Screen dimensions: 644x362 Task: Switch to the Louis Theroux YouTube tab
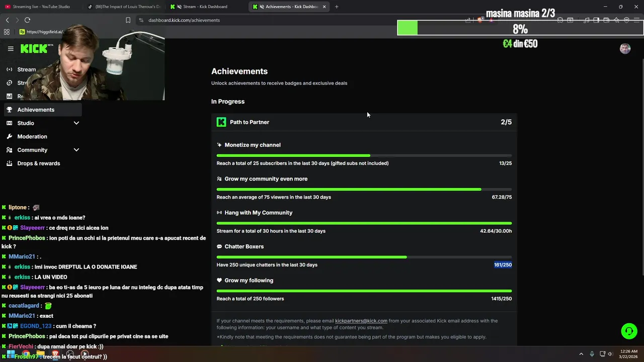(x=124, y=7)
